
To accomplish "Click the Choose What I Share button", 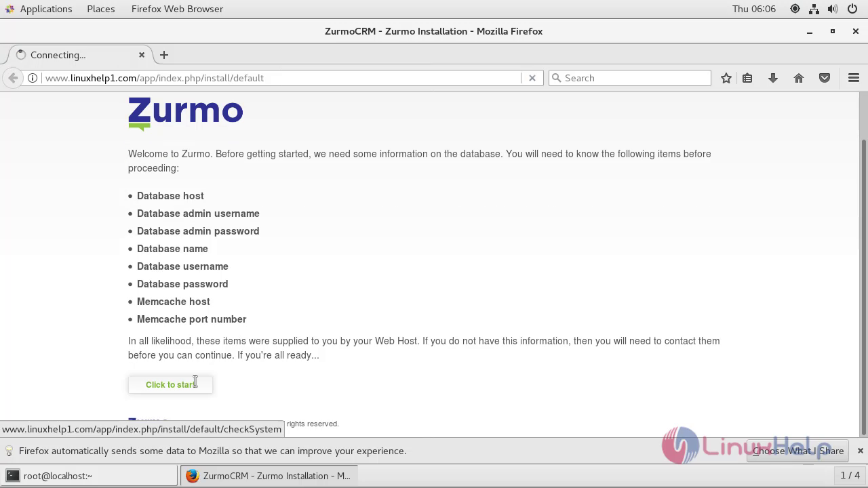I will pos(797,451).
